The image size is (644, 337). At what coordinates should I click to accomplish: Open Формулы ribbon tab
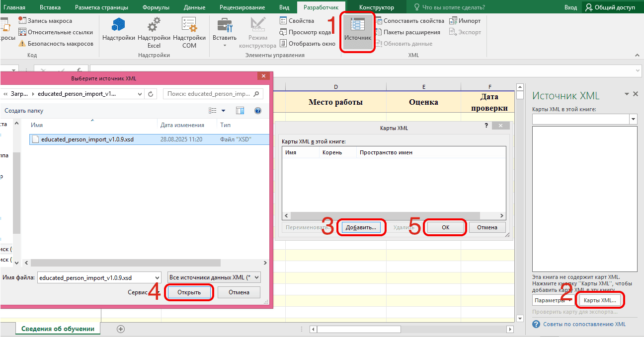pyautogui.click(x=156, y=7)
